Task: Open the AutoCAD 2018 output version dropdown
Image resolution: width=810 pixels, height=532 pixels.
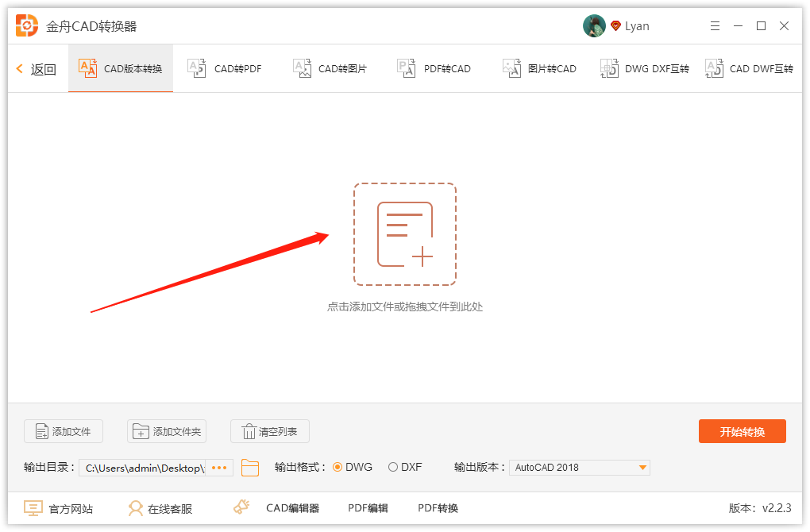Action: tap(579, 468)
